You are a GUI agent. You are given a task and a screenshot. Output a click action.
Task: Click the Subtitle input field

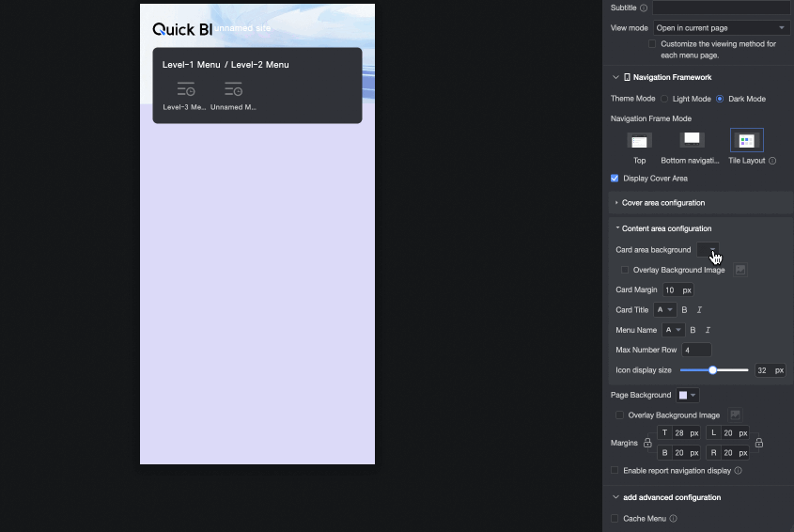(721, 8)
